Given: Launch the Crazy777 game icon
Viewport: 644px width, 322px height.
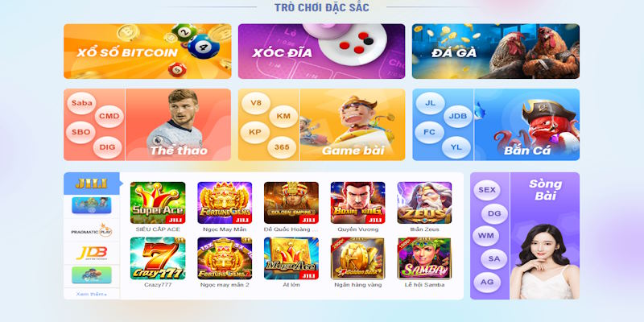Looking at the screenshot, I should (158, 258).
